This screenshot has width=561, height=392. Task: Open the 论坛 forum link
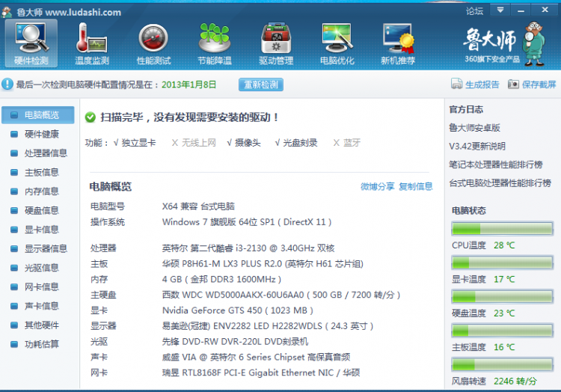point(474,11)
